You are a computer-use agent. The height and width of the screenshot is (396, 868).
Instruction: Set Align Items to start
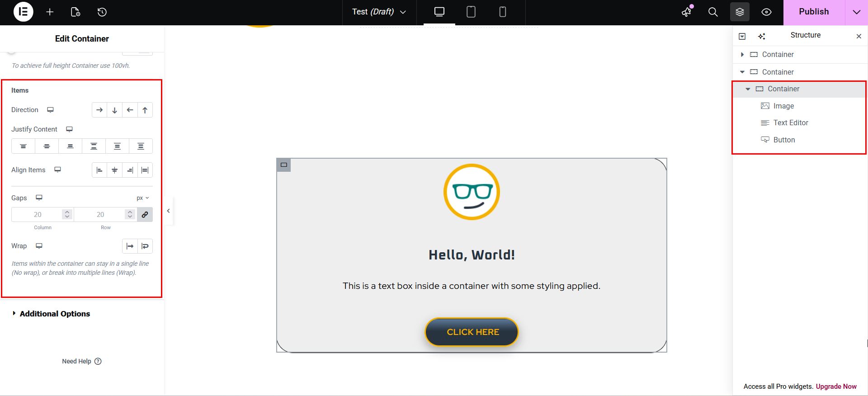click(99, 170)
